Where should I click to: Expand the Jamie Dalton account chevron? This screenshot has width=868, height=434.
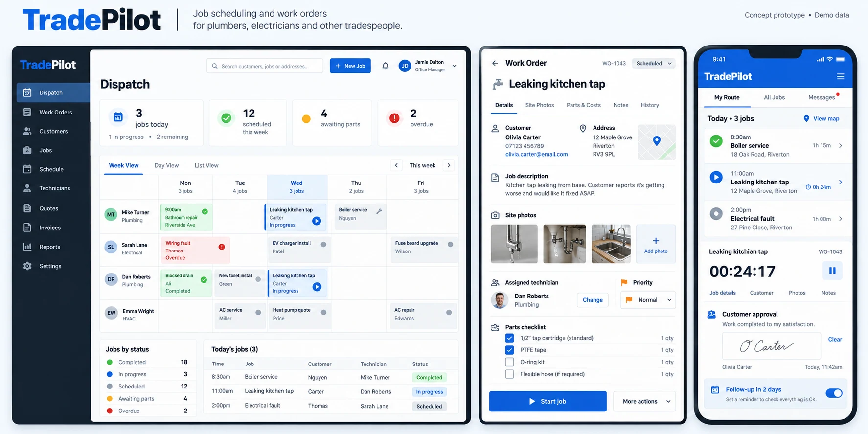click(x=454, y=66)
